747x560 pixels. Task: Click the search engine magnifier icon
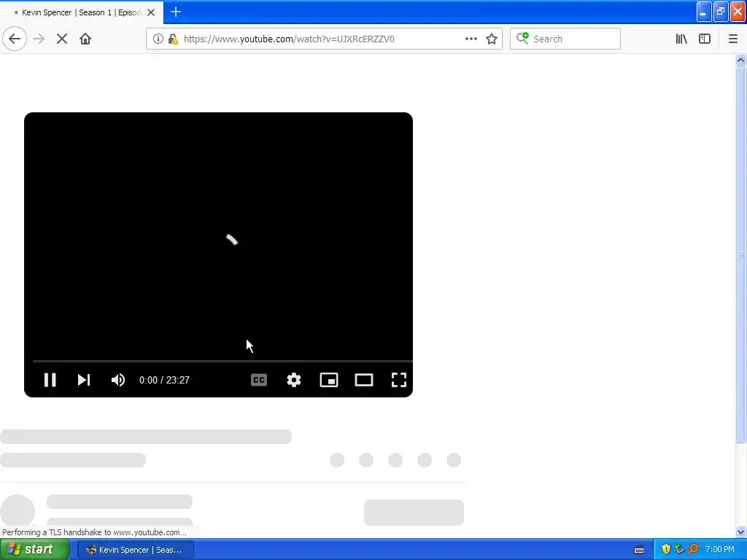click(522, 39)
